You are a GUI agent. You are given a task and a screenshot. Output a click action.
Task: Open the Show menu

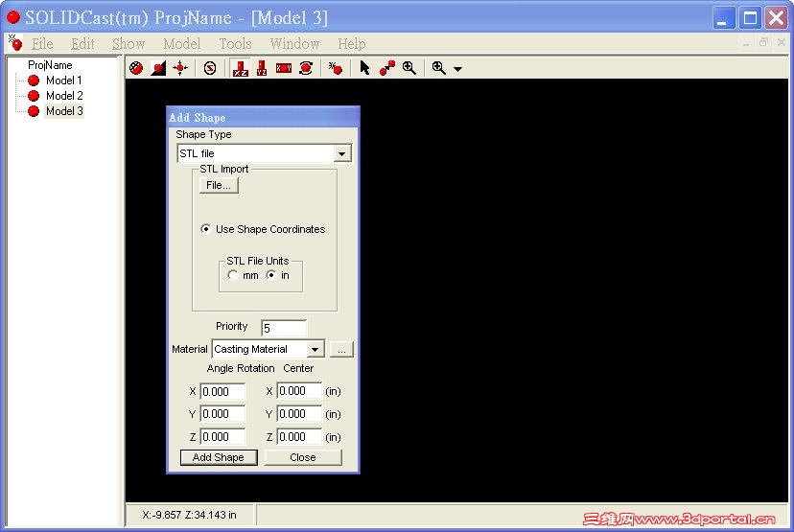coord(128,43)
